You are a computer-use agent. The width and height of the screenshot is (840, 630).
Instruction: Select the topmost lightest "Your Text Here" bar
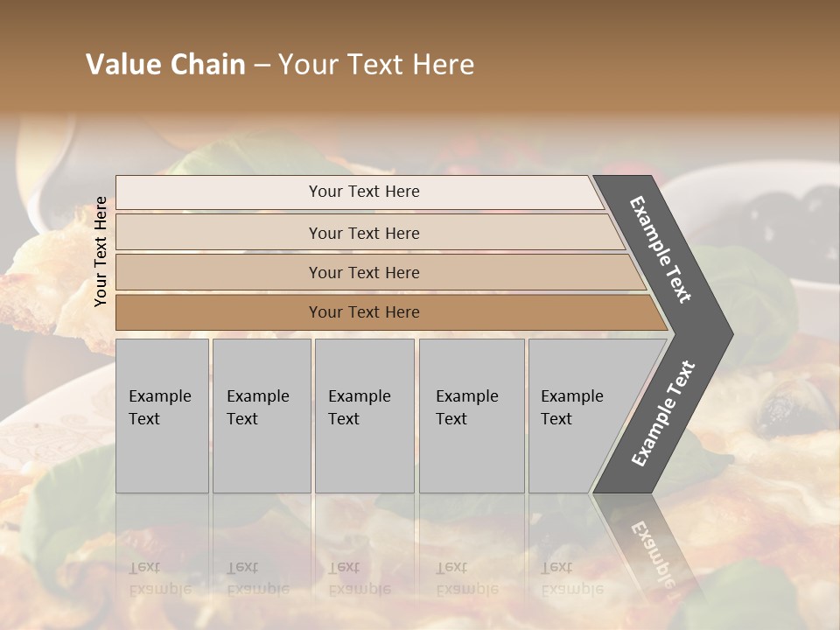pos(363,192)
